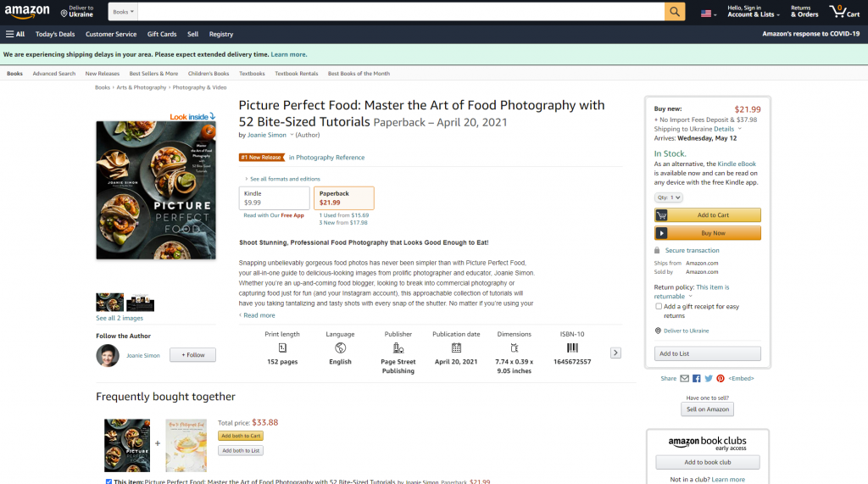
Task: Share via Facebook icon
Action: [697, 378]
